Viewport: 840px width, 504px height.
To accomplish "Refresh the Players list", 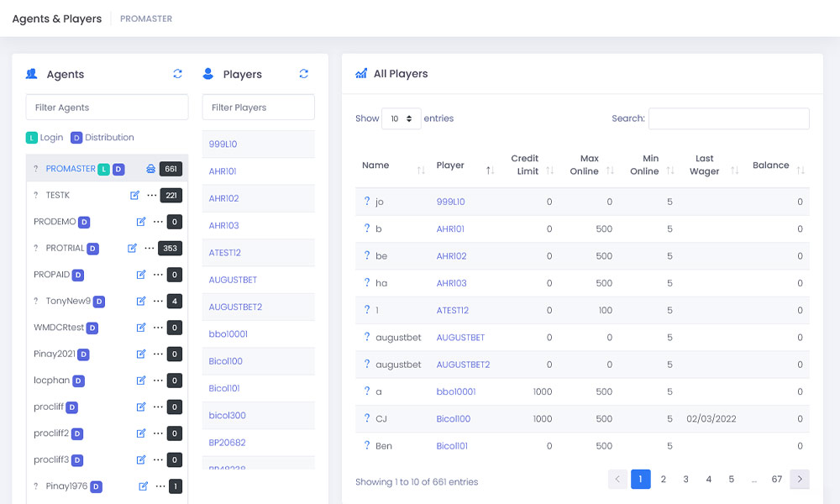I will coord(303,74).
